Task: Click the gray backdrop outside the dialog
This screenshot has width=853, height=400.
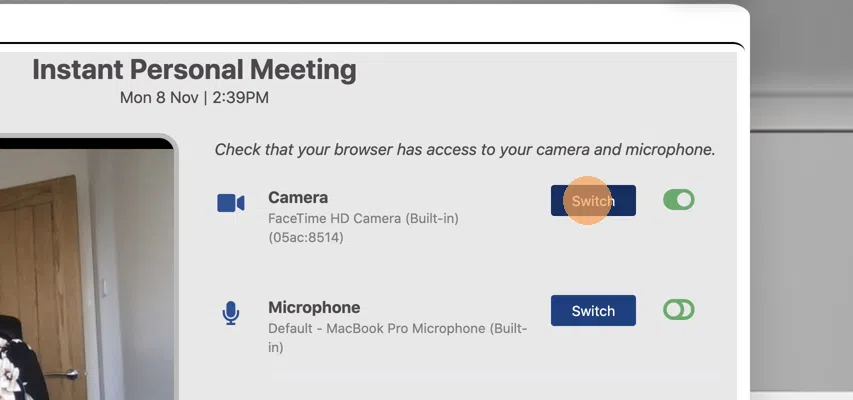Action: pos(801,218)
